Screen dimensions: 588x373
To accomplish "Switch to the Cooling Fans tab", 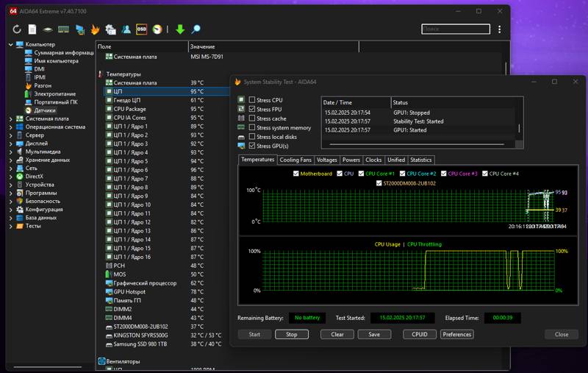I will pyautogui.click(x=295, y=160).
